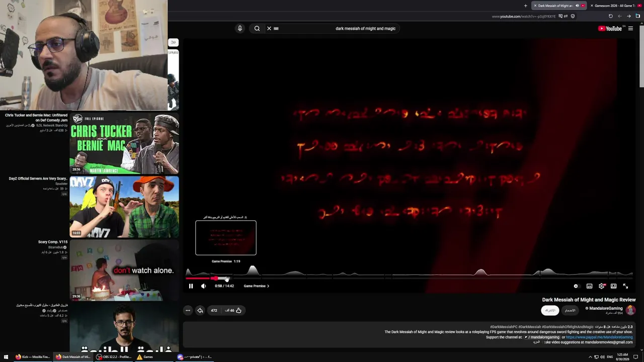The height and width of the screenshot is (362, 644).
Task: Switch to OBS 32.2.2 in the taskbar
Action: pos(113,357)
